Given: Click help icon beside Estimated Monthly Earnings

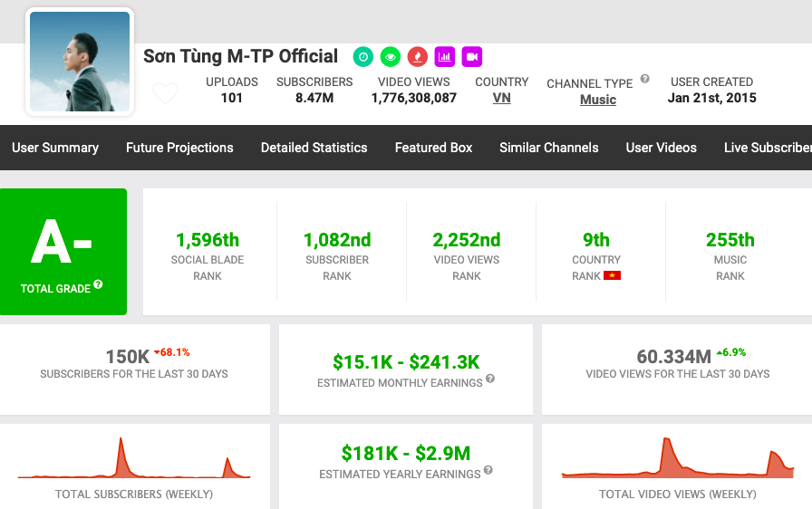Looking at the screenshot, I should click(x=490, y=379).
